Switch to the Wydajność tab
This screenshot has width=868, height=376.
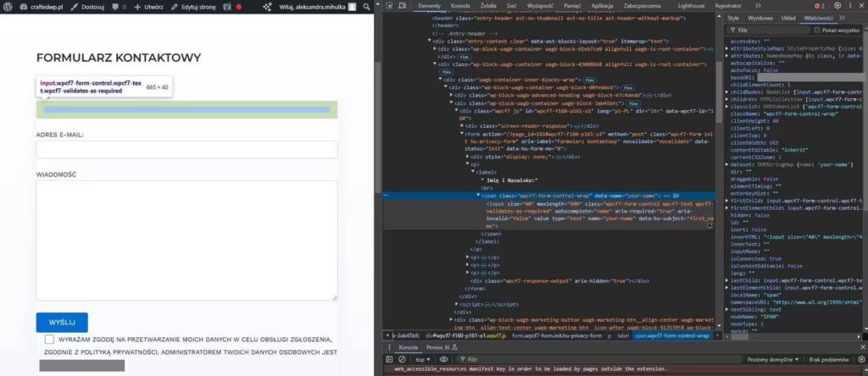pos(540,6)
